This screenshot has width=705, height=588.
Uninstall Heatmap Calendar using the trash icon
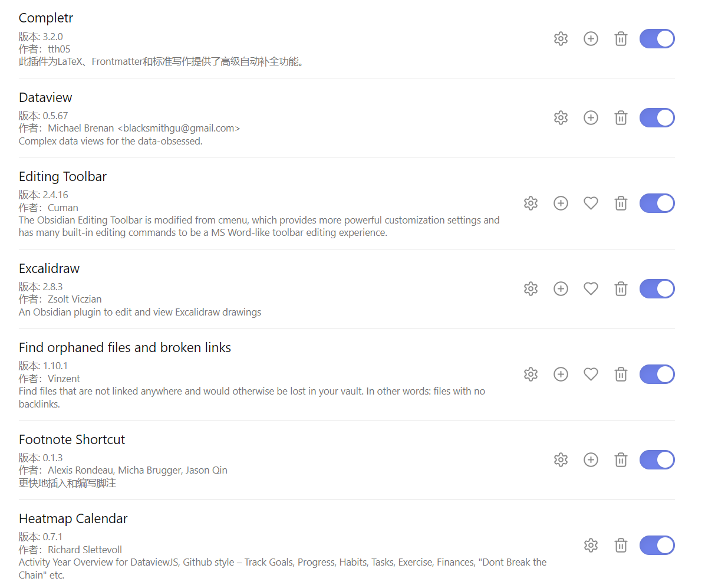coord(621,546)
